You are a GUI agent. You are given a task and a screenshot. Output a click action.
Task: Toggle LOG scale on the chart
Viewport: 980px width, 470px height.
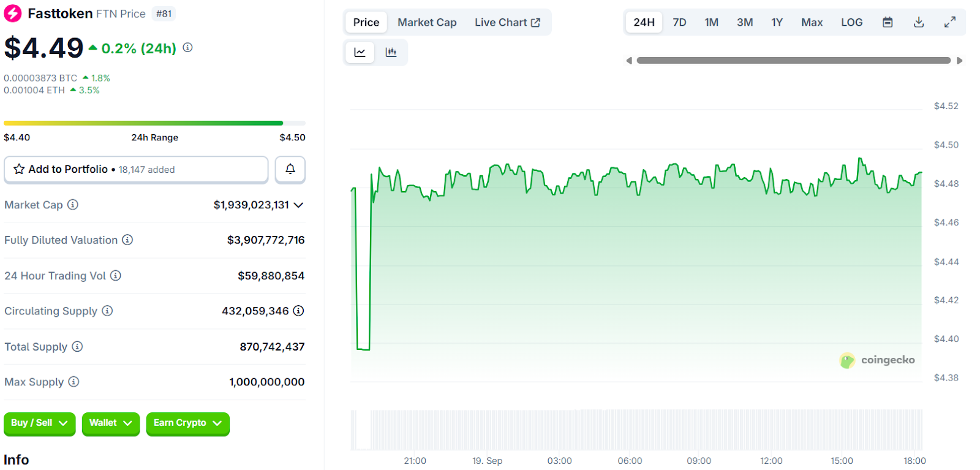(851, 22)
